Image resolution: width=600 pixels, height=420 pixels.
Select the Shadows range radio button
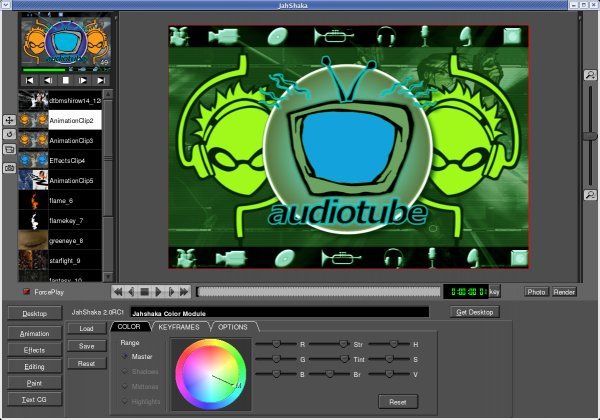tap(125, 371)
